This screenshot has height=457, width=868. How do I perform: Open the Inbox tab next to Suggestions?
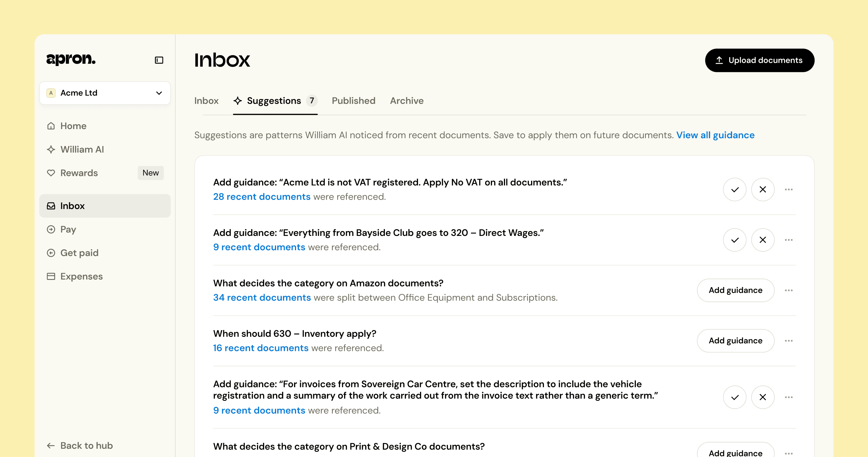tap(206, 101)
